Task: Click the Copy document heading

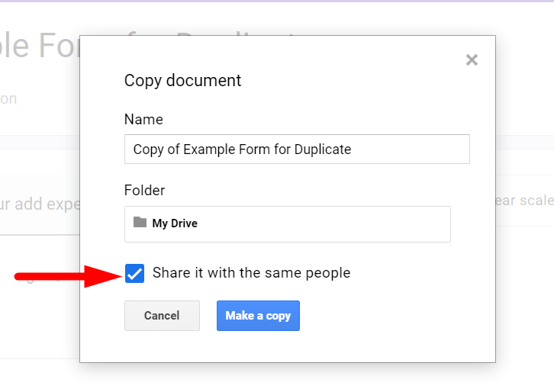Action: 182,80
